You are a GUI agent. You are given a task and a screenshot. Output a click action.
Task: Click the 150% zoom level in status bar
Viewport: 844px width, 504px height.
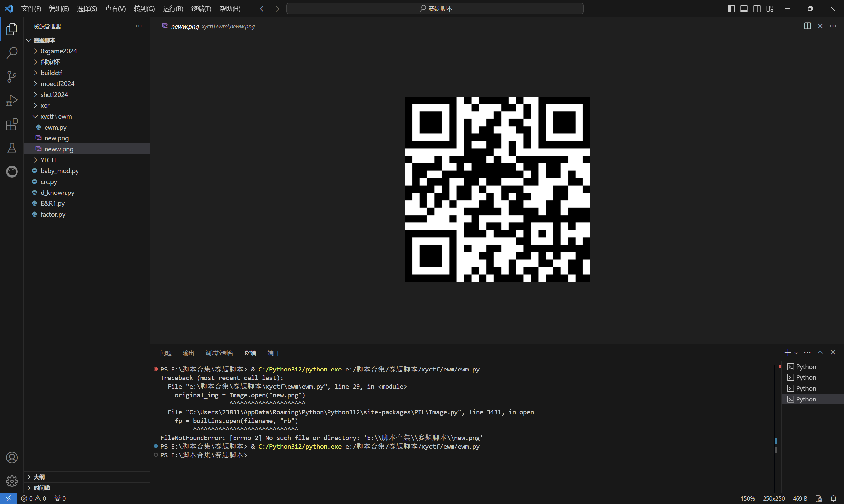pos(747,499)
